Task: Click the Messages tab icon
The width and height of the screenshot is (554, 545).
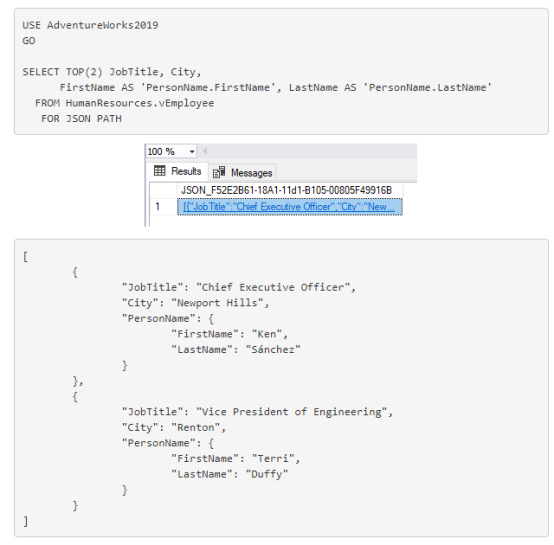Action: (x=219, y=172)
